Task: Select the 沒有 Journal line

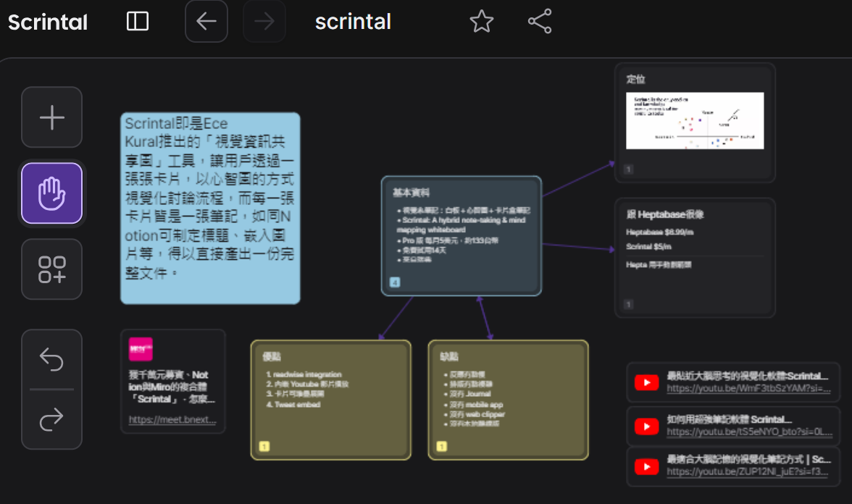Action: click(x=467, y=394)
